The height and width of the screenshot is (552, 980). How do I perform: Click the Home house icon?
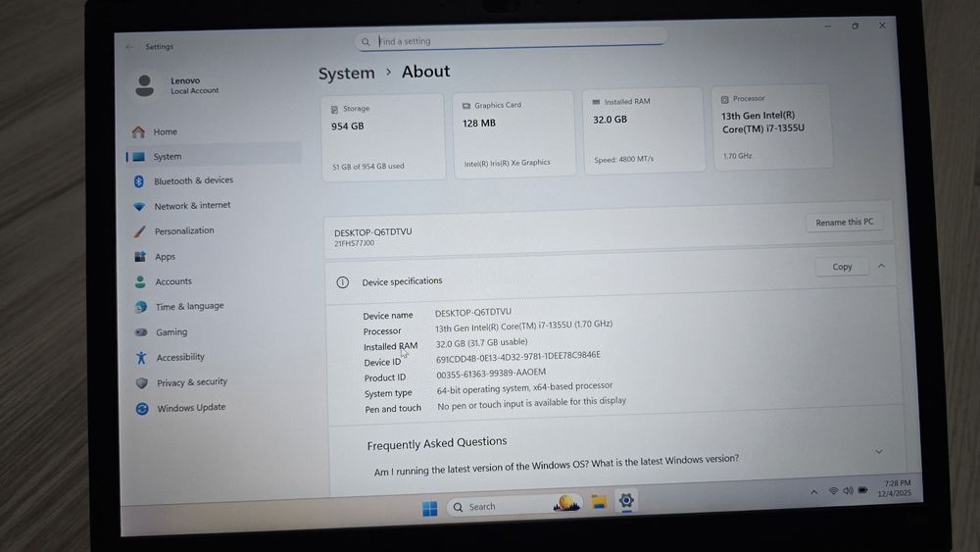pyautogui.click(x=138, y=132)
